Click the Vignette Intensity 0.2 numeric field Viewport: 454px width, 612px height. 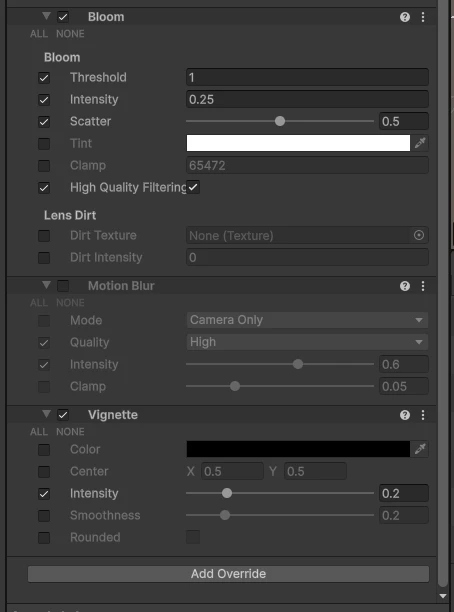click(x=404, y=493)
